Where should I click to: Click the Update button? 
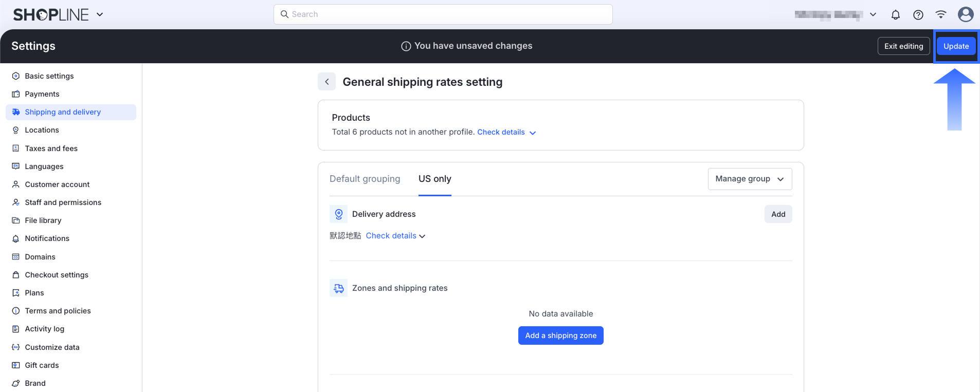[955, 46]
